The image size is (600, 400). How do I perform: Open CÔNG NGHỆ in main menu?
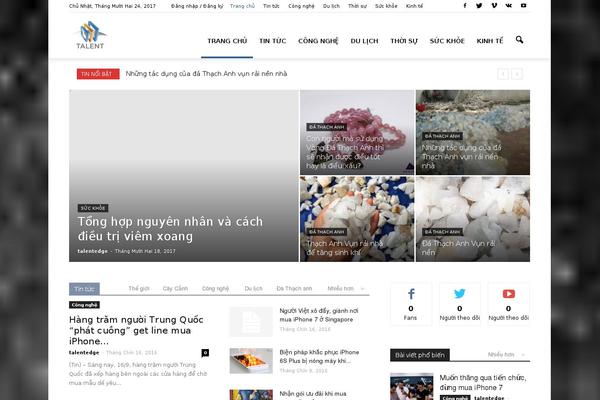pyautogui.click(x=318, y=41)
